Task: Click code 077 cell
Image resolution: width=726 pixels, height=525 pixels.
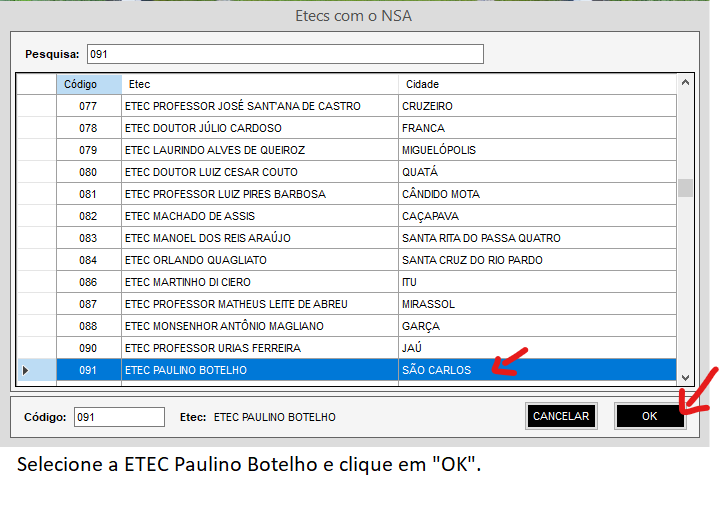Action: coord(88,106)
